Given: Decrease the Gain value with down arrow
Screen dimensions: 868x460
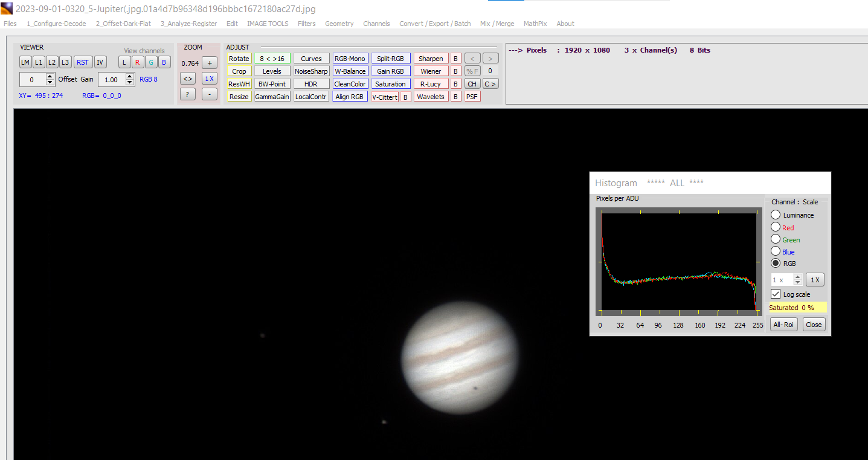Looking at the screenshot, I should click(130, 83).
